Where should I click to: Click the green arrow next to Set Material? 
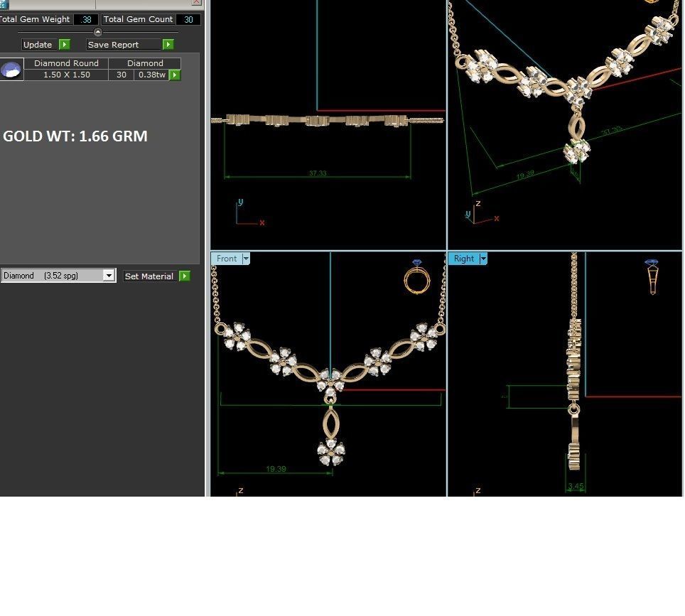[184, 276]
